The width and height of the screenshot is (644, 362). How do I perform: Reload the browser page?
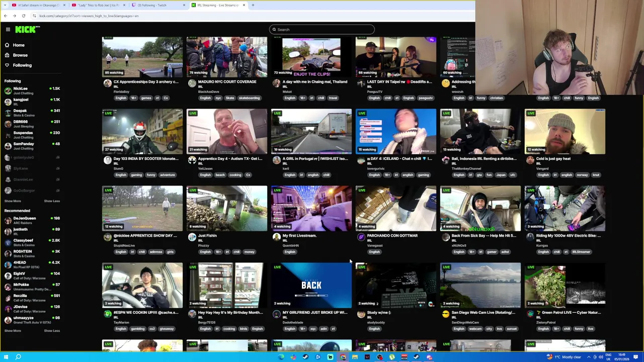pyautogui.click(x=23, y=16)
